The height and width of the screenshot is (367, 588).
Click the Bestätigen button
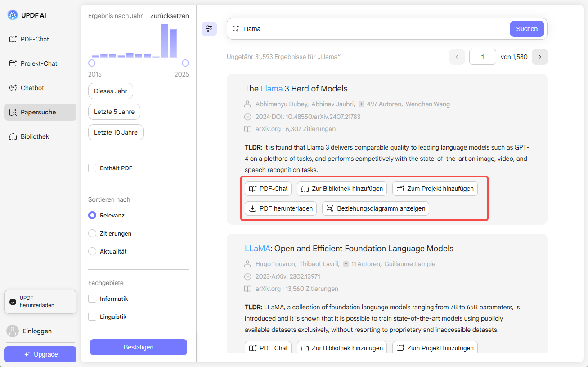pos(139,347)
